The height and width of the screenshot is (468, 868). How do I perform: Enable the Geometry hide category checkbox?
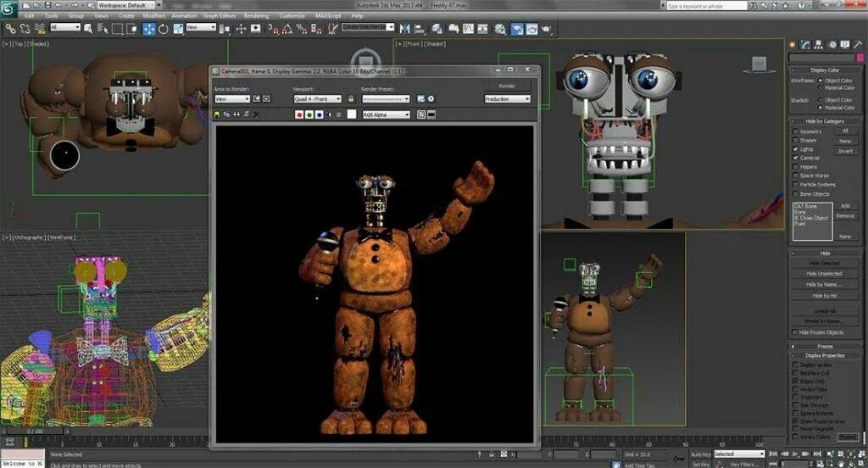pos(795,131)
